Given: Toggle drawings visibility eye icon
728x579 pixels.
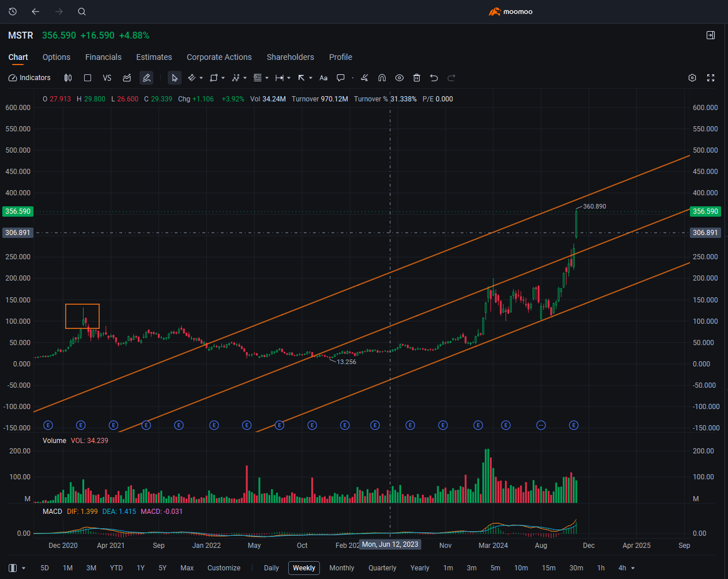Looking at the screenshot, I should pyautogui.click(x=399, y=78).
